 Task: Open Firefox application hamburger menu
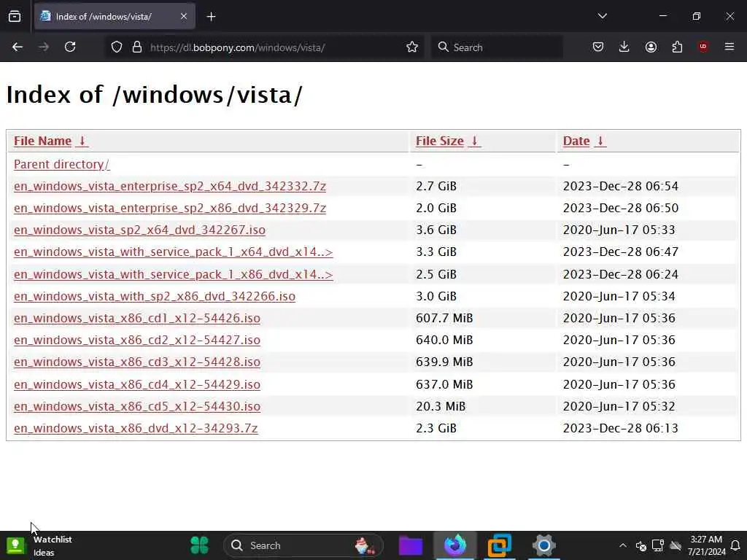pos(729,47)
